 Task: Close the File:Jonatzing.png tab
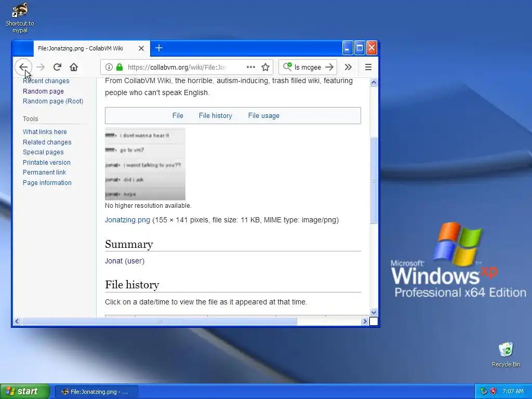141,48
